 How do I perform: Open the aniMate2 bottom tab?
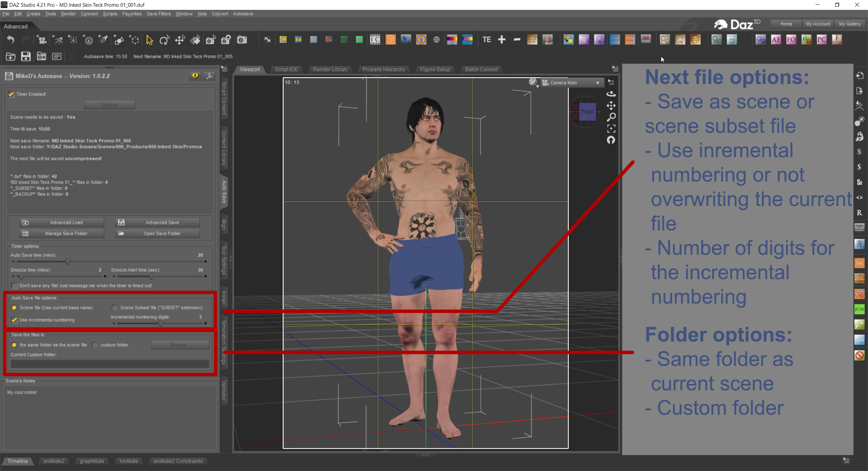[x=54, y=461]
